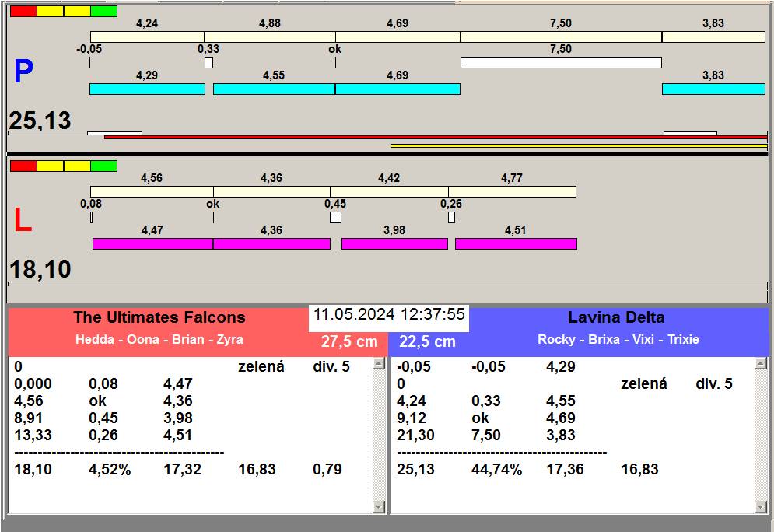Click the red start light in lane P

point(23,12)
